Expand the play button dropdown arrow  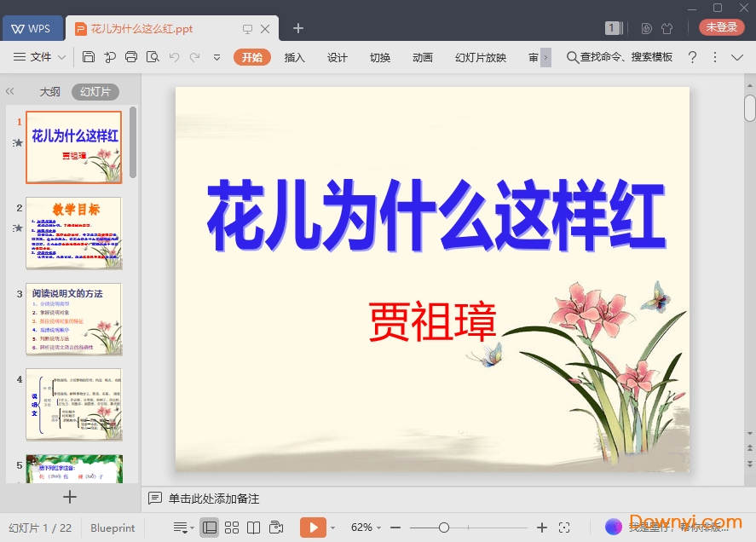coord(332,528)
